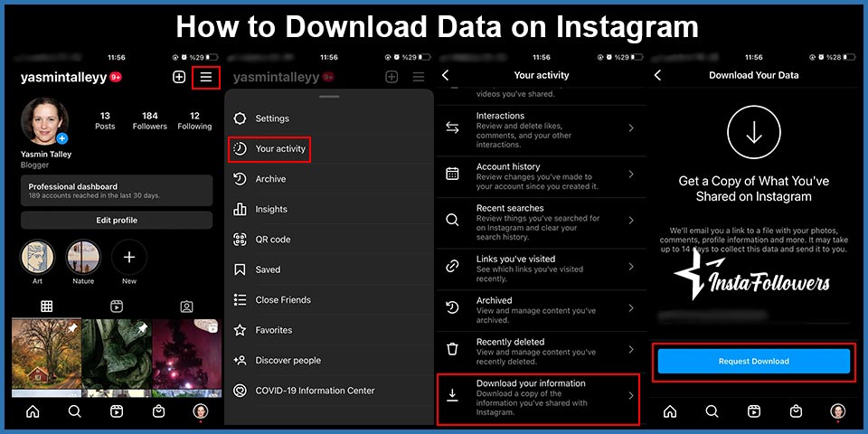Tap the Account history calendar icon
The image size is (868, 434).
click(x=452, y=174)
